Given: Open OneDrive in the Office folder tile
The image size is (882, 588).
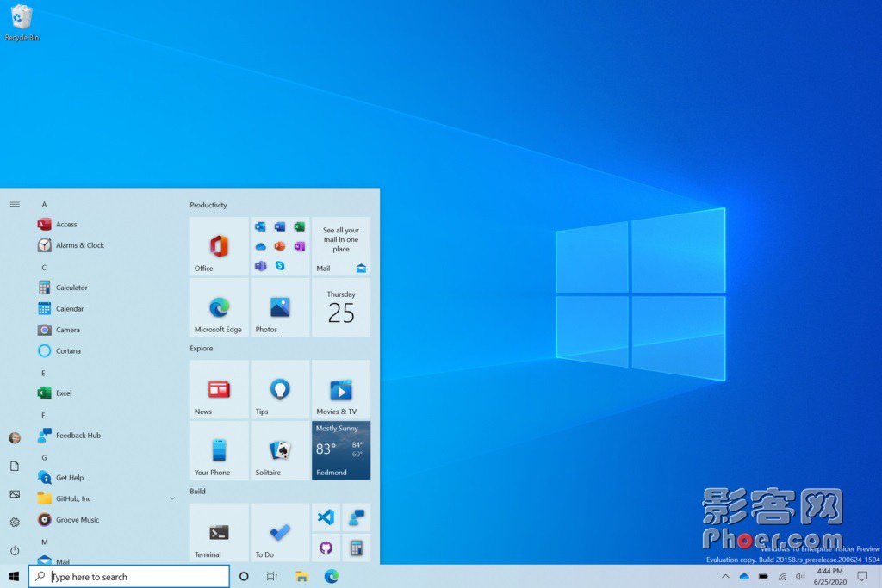Looking at the screenshot, I should click(260, 246).
